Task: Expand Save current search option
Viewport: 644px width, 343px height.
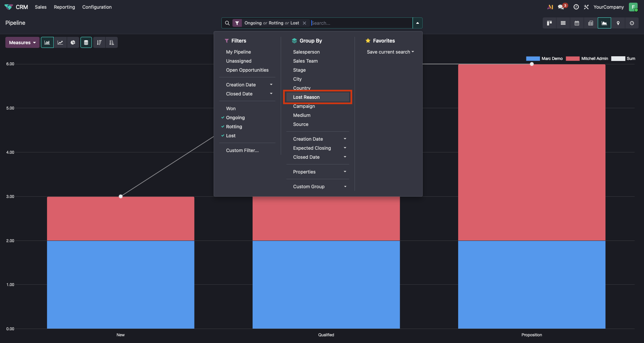Action: [x=390, y=52]
